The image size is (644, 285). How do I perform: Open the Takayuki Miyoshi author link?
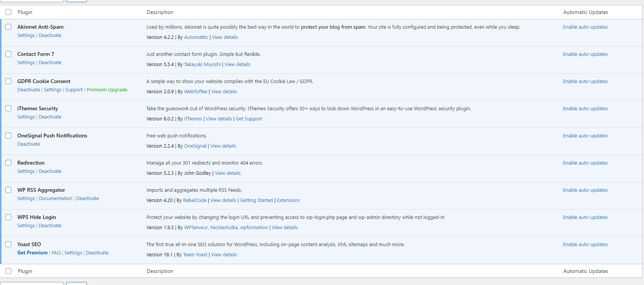[202, 65]
